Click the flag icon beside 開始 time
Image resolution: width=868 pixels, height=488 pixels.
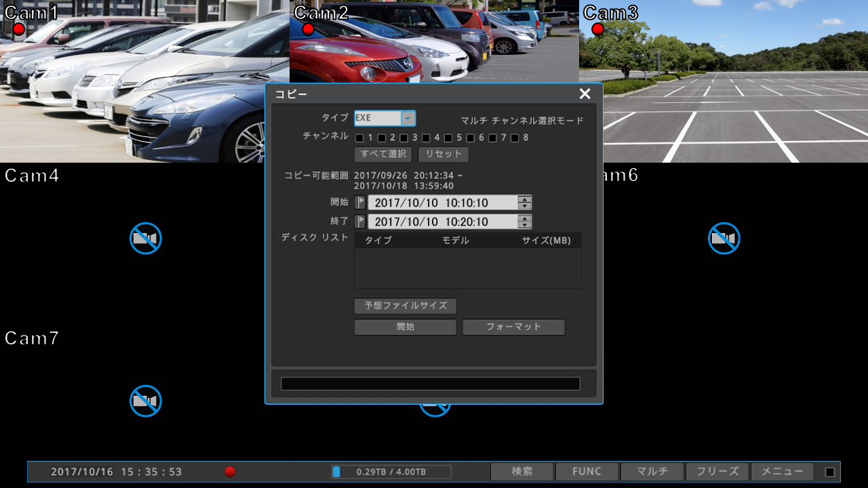click(x=360, y=202)
